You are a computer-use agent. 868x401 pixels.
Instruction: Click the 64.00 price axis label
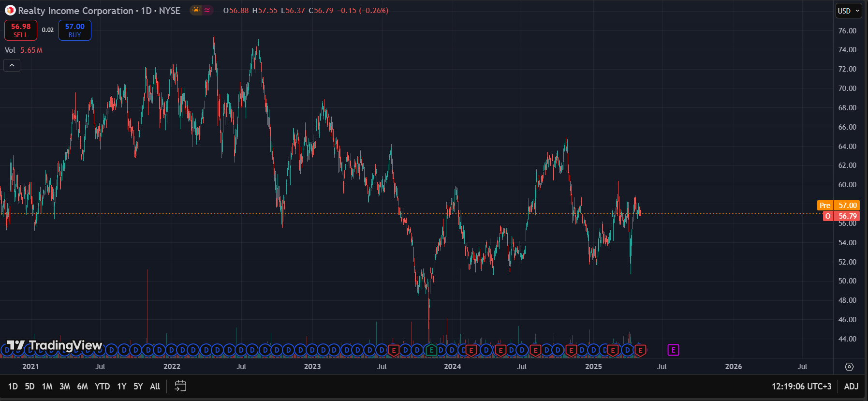pyautogui.click(x=847, y=147)
